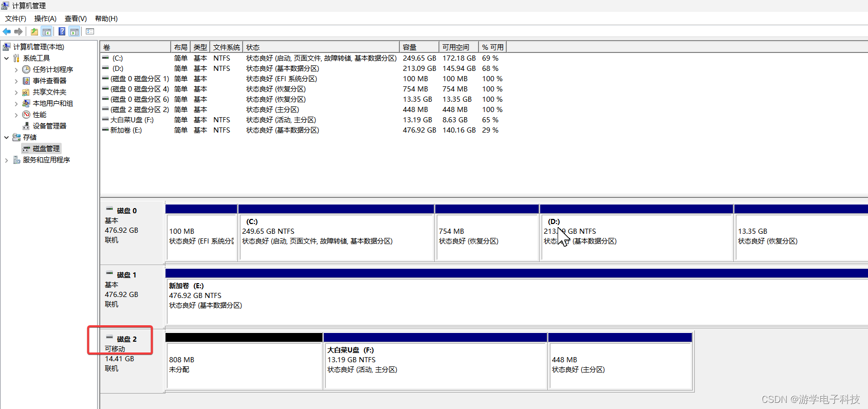Click the checklist settings toolbar icon

click(90, 31)
